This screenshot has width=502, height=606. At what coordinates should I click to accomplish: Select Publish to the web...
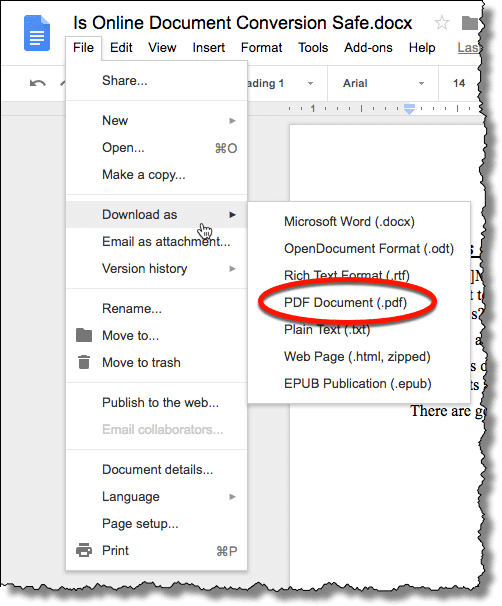click(156, 402)
